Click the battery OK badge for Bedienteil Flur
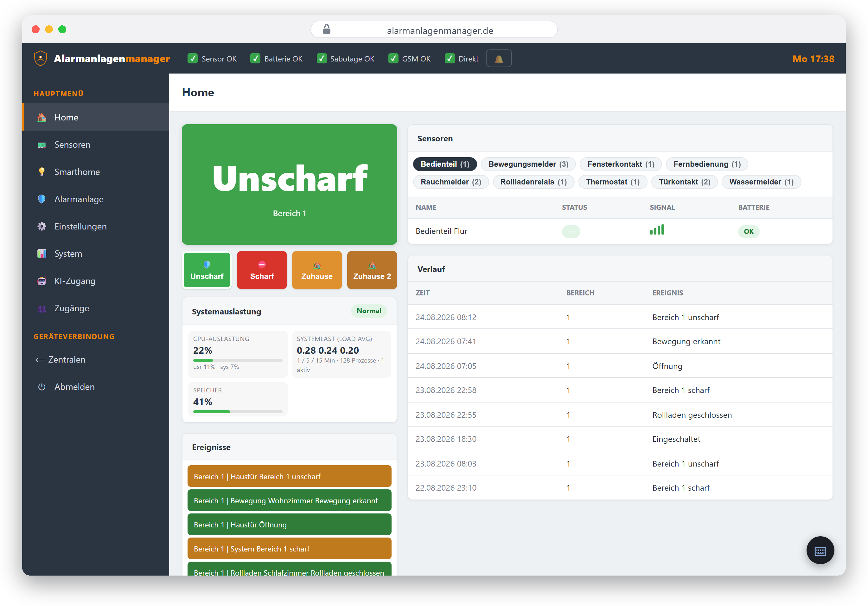868x606 pixels. click(x=749, y=231)
